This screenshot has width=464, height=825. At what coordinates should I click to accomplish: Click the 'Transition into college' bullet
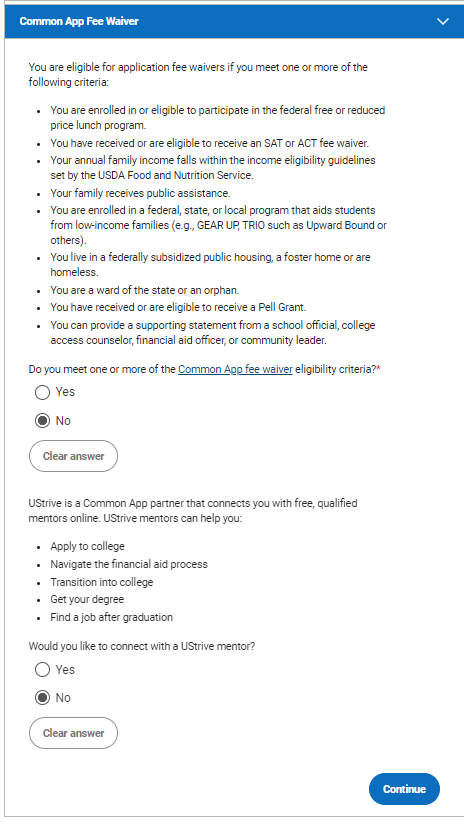(102, 582)
